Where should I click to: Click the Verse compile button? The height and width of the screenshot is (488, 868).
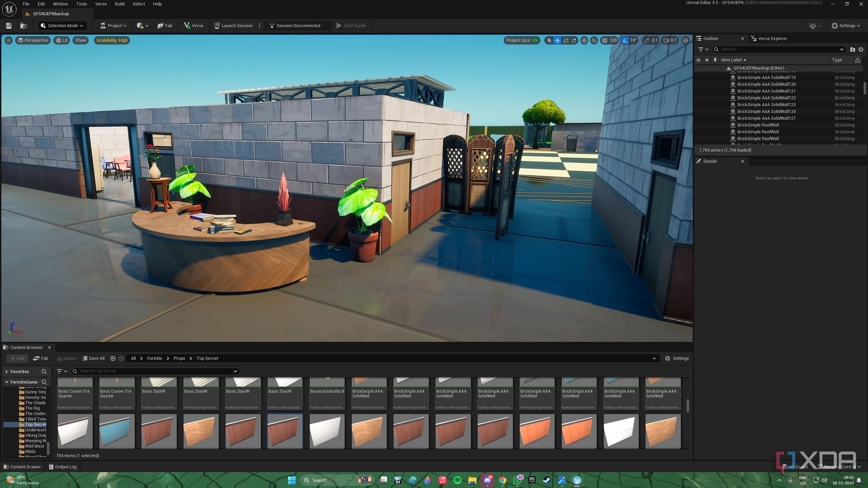194,26
